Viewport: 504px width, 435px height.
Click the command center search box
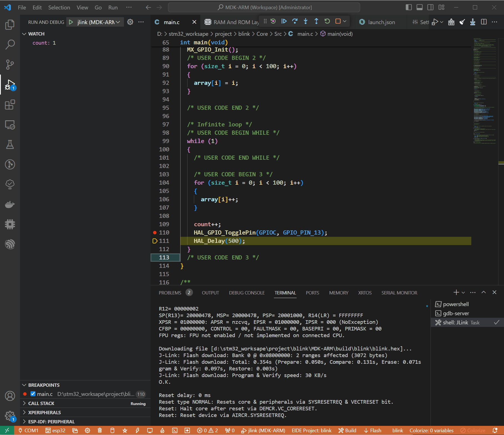pyautogui.click(x=264, y=7)
